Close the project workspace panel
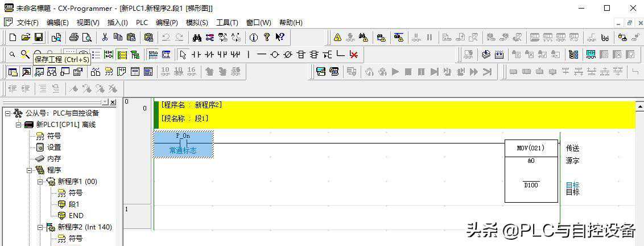Screen dimensions: 644x246 112,102
